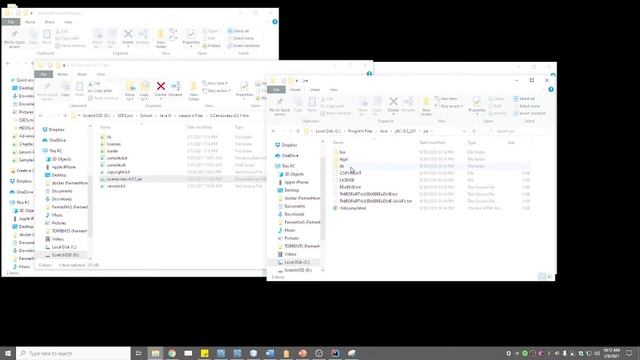Screen dimensions: 640x360
Task: Open File tab in the jre window
Action: pyautogui.click(x=276, y=89)
